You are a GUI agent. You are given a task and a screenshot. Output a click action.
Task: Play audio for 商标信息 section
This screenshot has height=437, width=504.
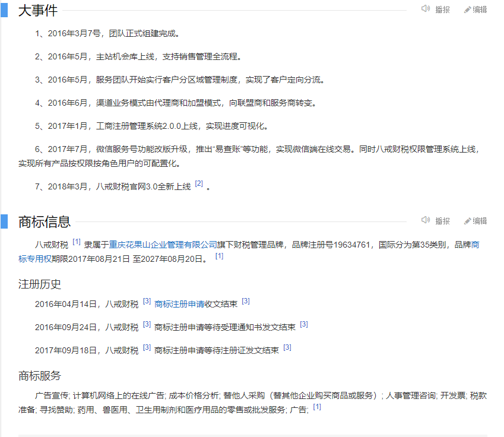pos(425,220)
